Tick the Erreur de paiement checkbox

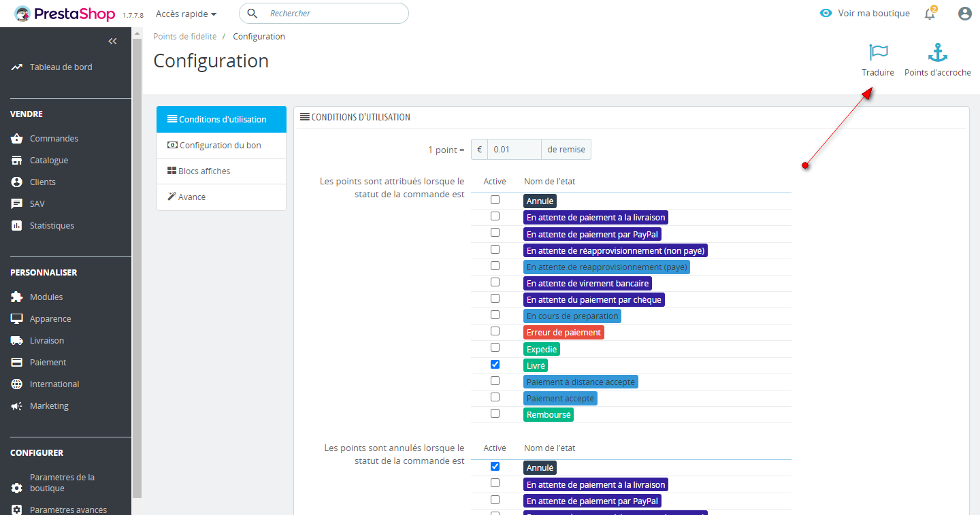pyautogui.click(x=495, y=331)
